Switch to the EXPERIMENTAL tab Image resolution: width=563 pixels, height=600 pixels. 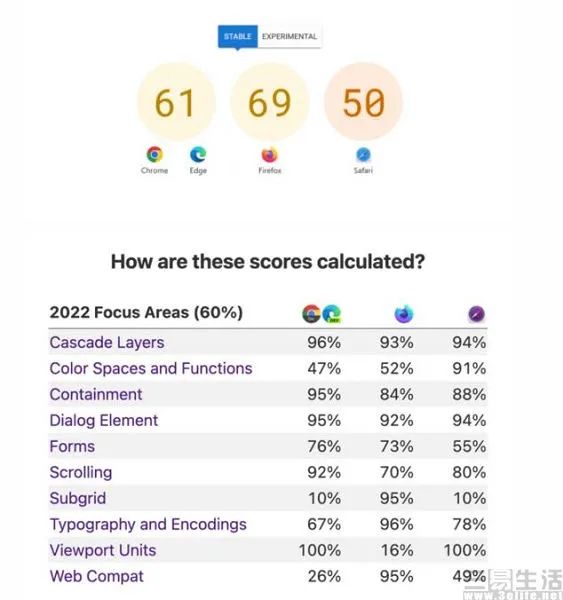click(x=289, y=36)
